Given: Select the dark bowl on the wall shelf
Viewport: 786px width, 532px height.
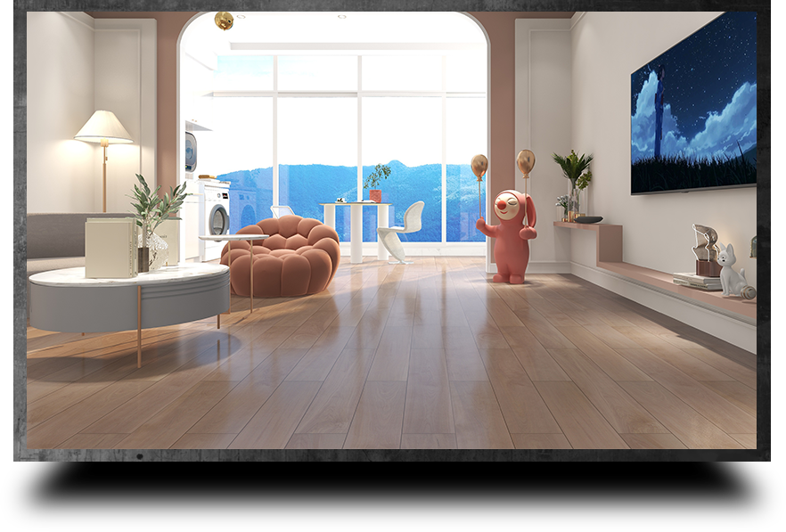Looking at the screenshot, I should [589, 219].
